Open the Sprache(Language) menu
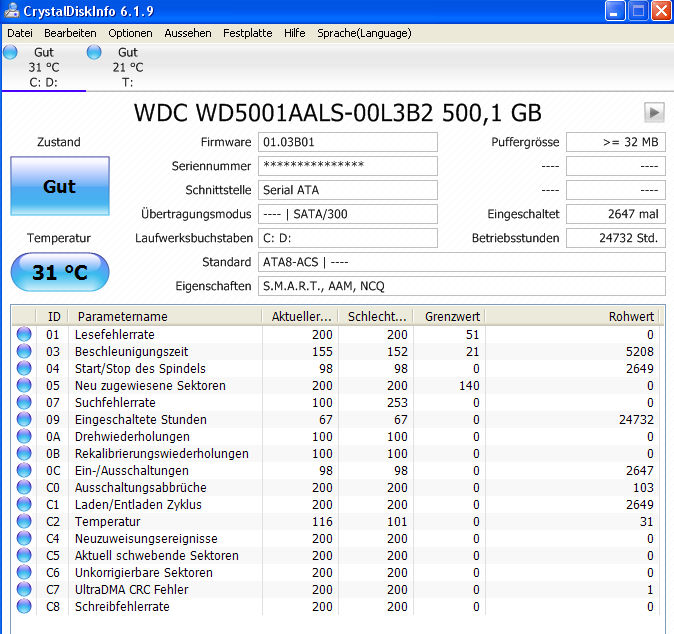This screenshot has height=634, width=674. point(364,33)
